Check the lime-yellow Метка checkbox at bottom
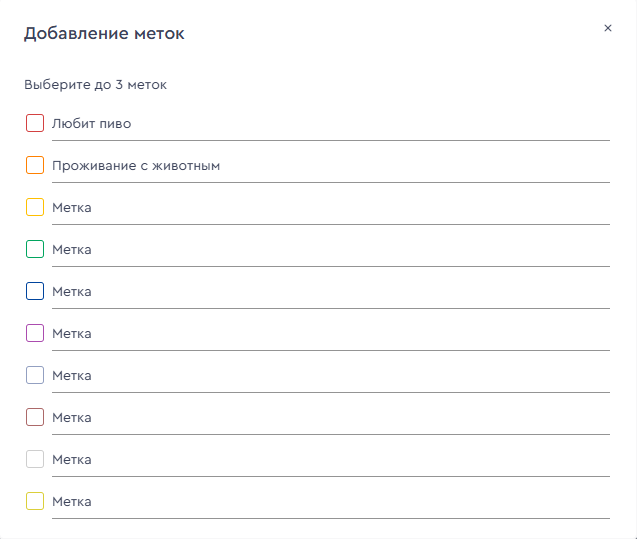The height and width of the screenshot is (539, 637). click(x=35, y=501)
